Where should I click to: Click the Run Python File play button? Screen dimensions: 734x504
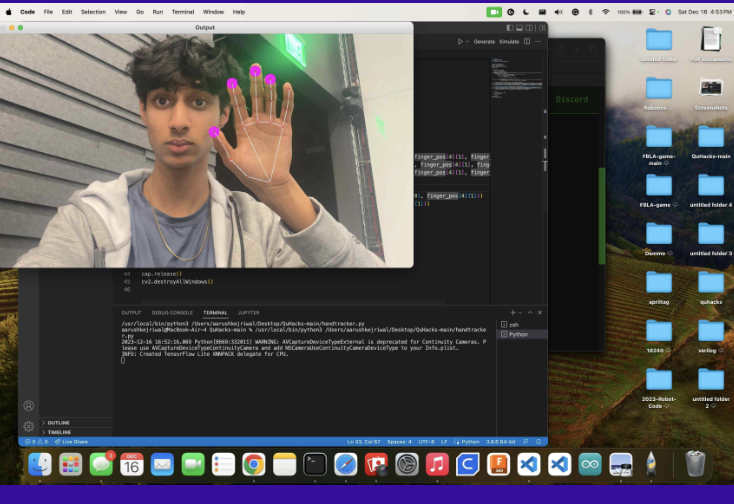(x=460, y=42)
